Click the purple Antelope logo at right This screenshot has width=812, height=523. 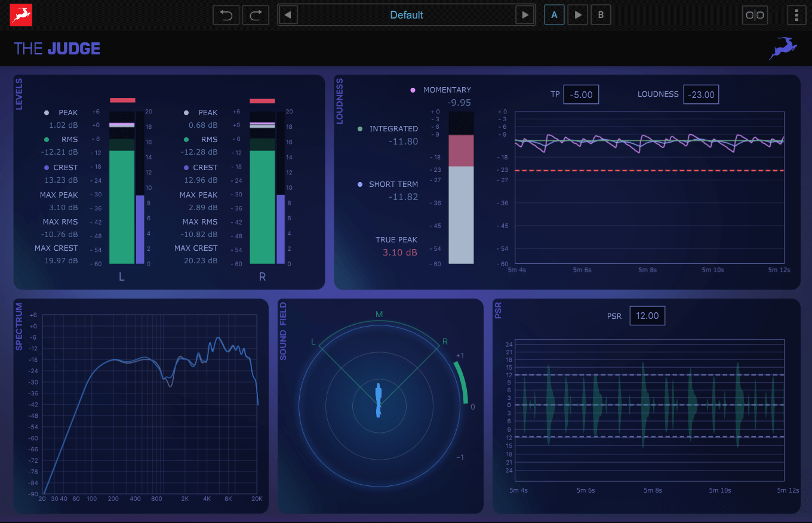783,48
